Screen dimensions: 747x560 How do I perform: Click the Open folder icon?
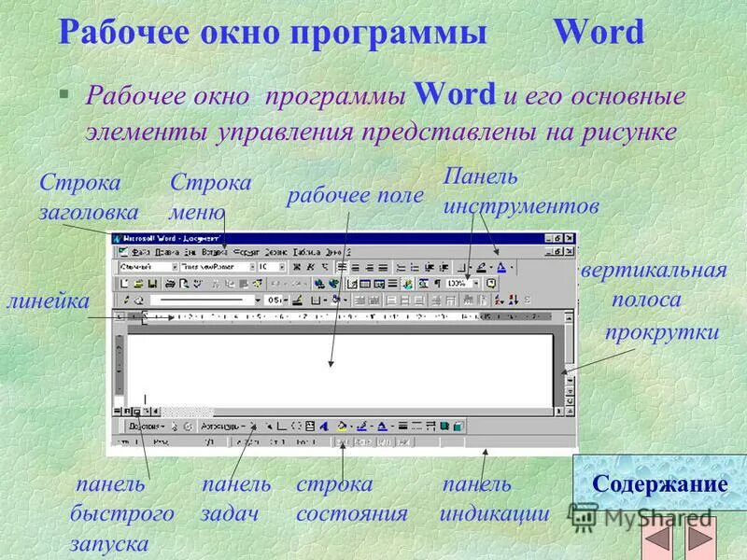click(138, 284)
